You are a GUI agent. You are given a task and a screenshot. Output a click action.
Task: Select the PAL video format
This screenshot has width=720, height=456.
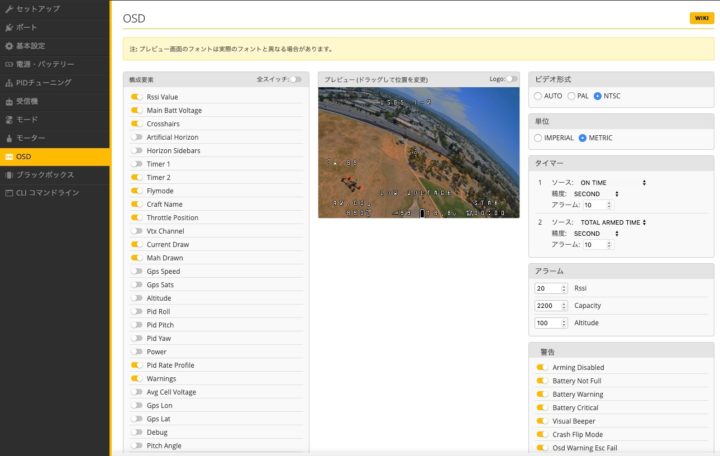570,96
